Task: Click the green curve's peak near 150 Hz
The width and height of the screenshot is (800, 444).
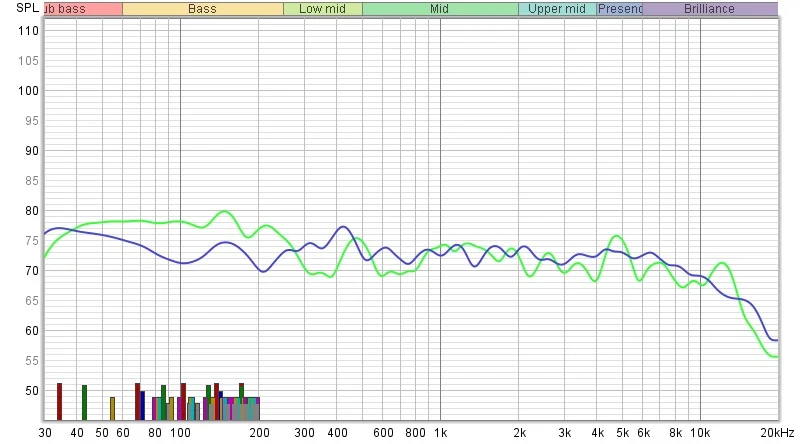Action: (224, 212)
